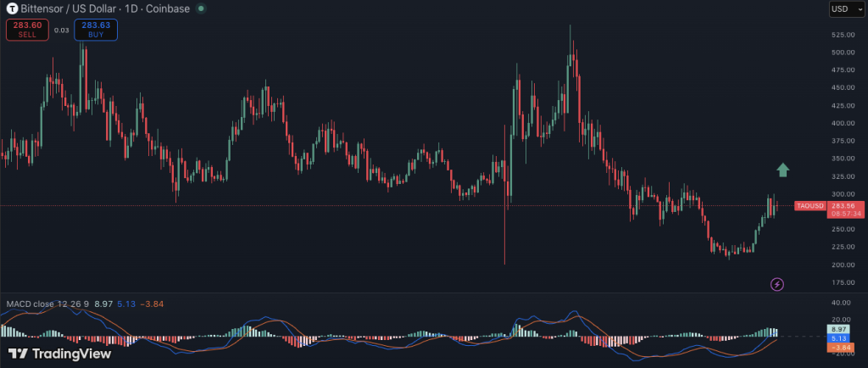Click the 0.03 spread value
The image size is (868, 368).
pos(61,30)
